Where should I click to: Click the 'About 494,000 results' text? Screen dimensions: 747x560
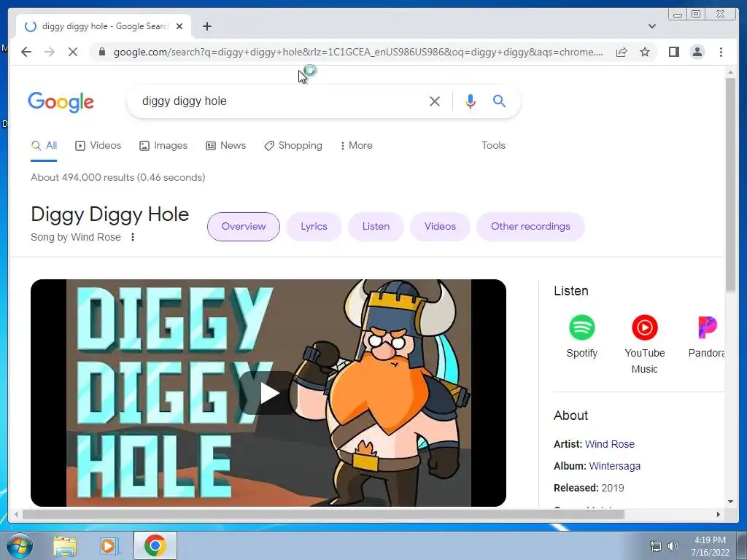coord(118,178)
